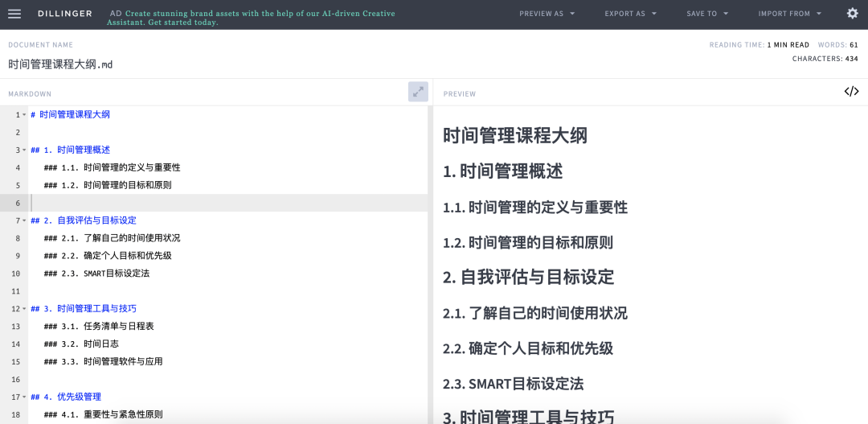
Task: Click the DOCUMENT NAME label
Action: pos(40,45)
